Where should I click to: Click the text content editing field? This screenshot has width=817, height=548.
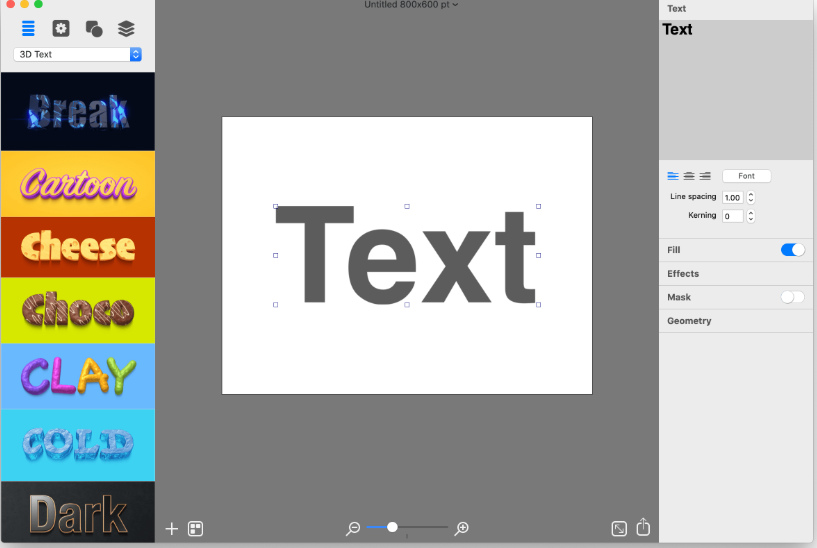tap(736, 90)
